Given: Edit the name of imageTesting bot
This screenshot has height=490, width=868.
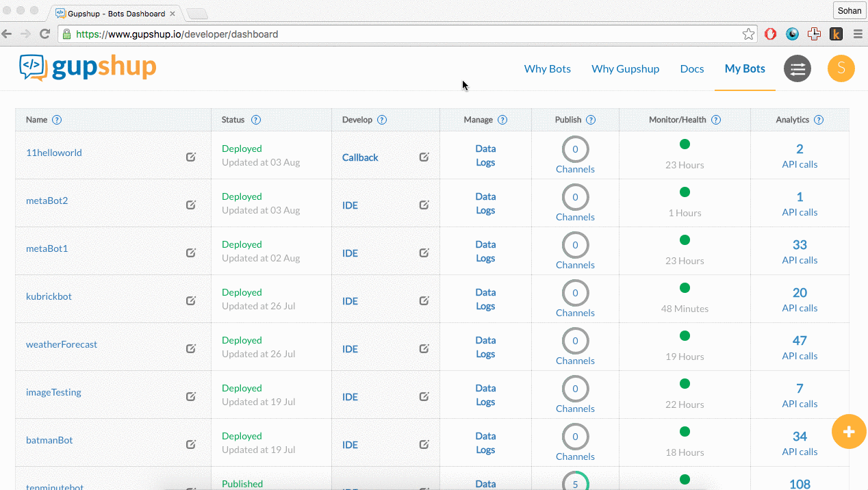Looking at the screenshot, I should 191,396.
